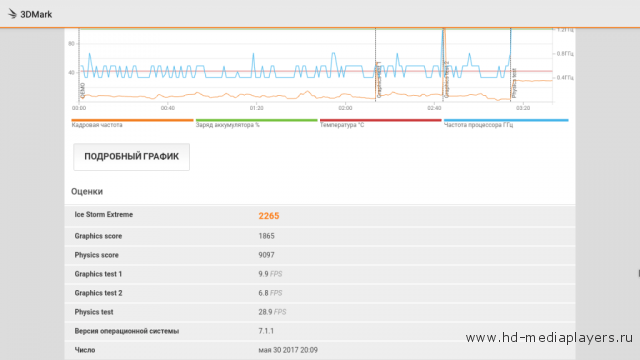The image size is (640, 360).
Task: Click the 3DMark title text
Action: click(36, 14)
